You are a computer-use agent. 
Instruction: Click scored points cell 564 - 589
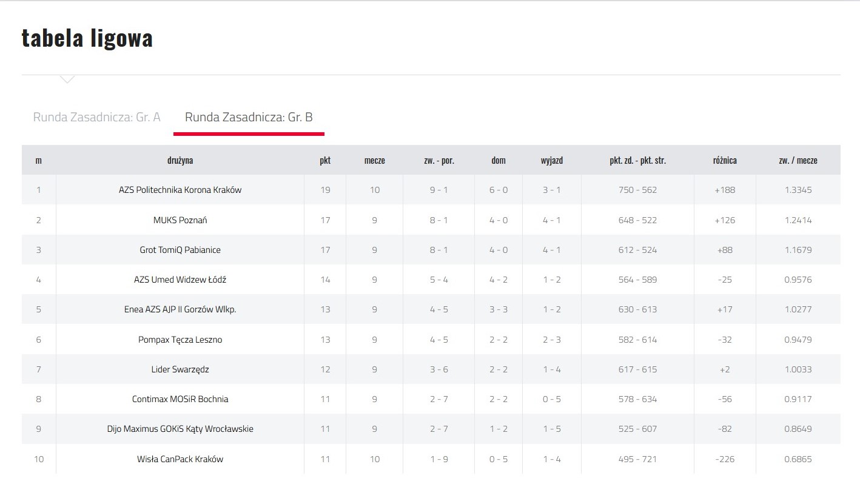click(x=638, y=280)
